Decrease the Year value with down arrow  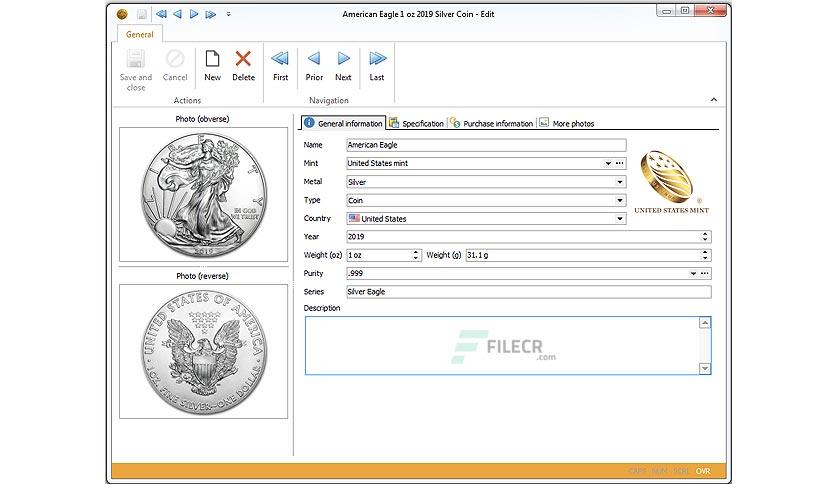pyautogui.click(x=705, y=240)
